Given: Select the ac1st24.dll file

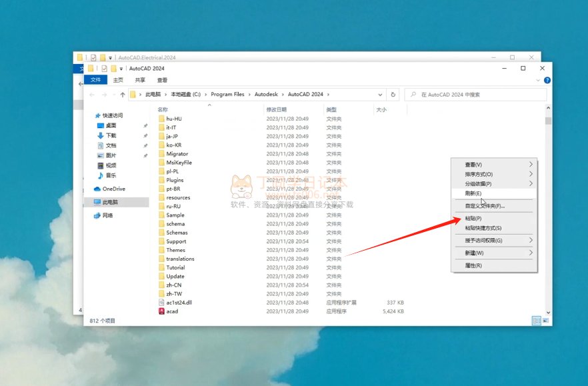Looking at the screenshot, I should (x=179, y=303).
